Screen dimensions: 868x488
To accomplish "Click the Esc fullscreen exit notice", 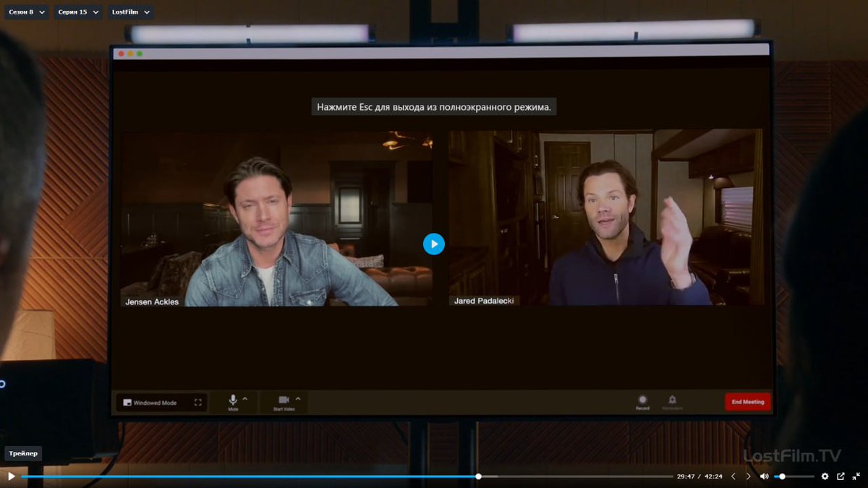I will (x=435, y=107).
